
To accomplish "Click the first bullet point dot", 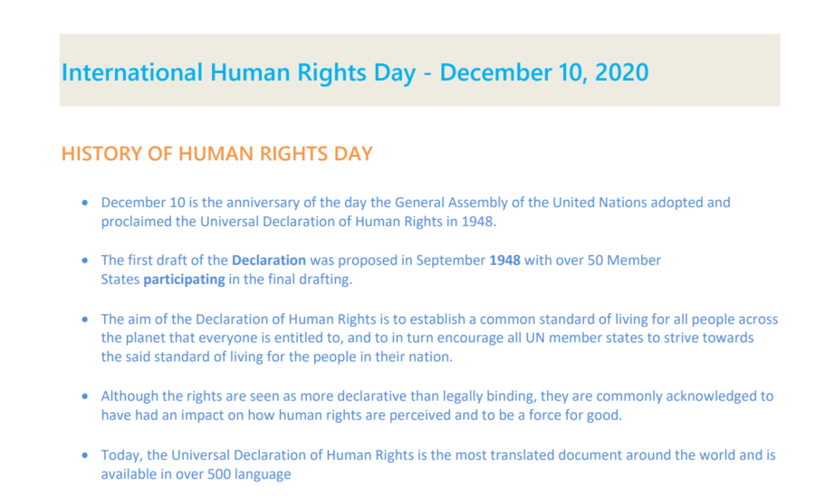I will point(85,203).
